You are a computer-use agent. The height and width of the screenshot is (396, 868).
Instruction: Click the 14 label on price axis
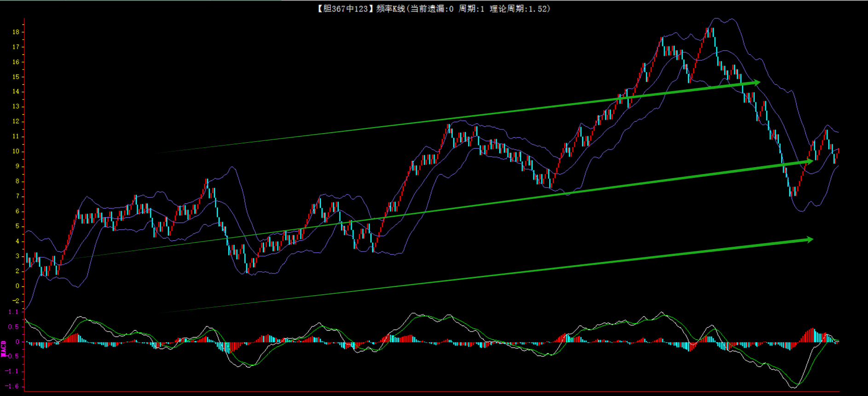[x=16, y=92]
